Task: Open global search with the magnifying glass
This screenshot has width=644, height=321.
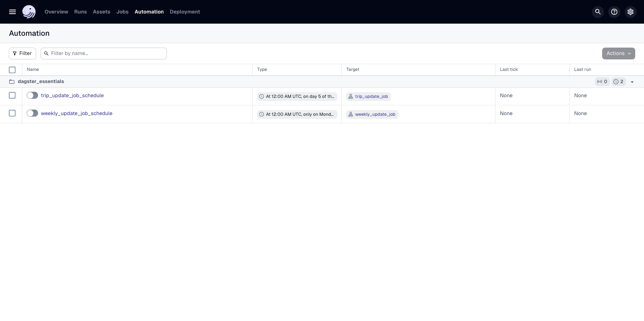Action: point(597,11)
